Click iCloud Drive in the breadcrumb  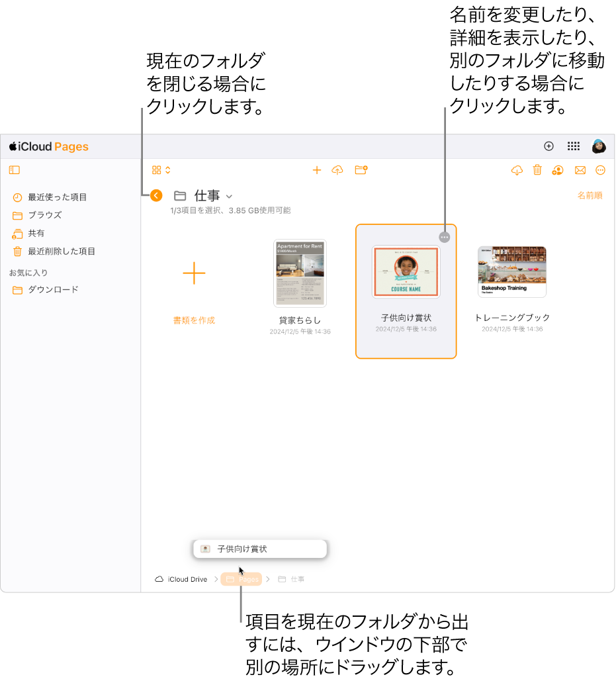[186, 578]
